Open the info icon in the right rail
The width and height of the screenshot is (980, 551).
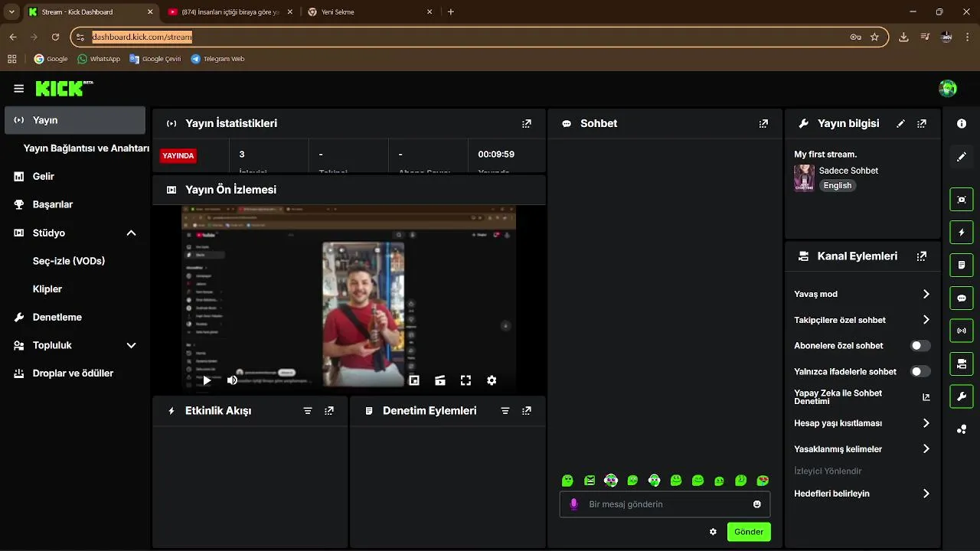(962, 123)
